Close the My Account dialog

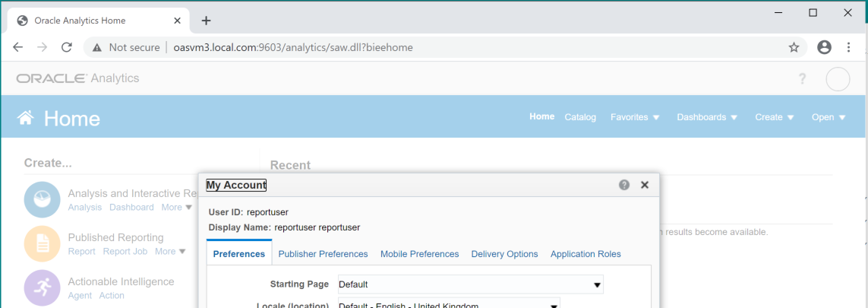645,185
